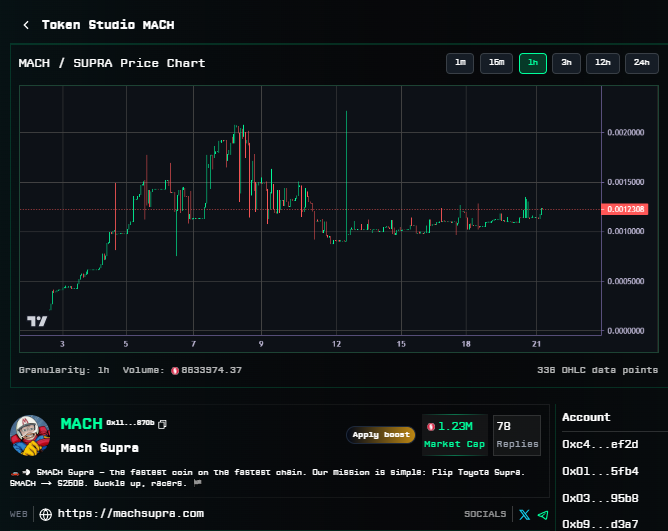Select account 0x03...95b8

point(600,498)
